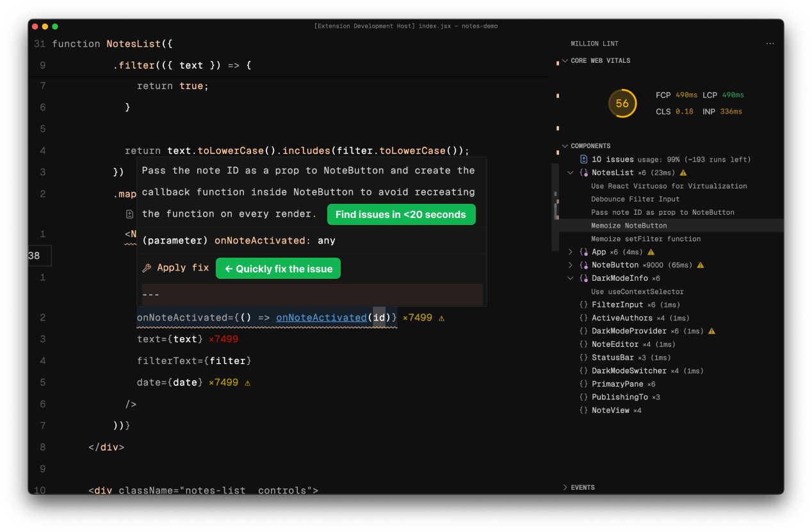Screen dimensions: 812x532
Task: Click warning icon after onNoteActivated ×7499
Action: [x=442, y=318]
